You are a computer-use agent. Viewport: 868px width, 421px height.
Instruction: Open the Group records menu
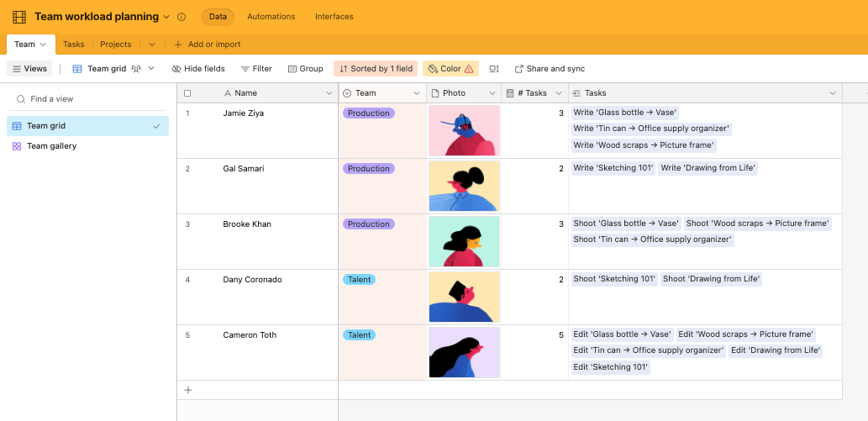pyautogui.click(x=305, y=69)
